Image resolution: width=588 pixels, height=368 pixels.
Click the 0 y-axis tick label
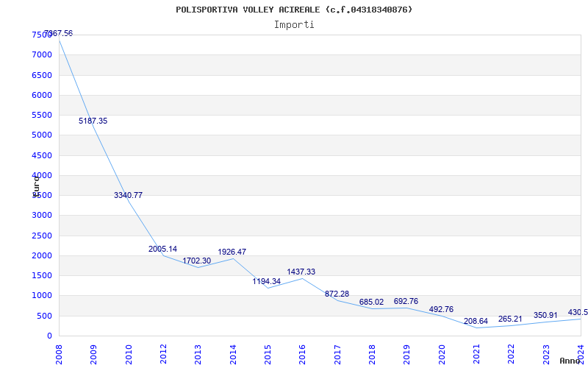[49, 336]
